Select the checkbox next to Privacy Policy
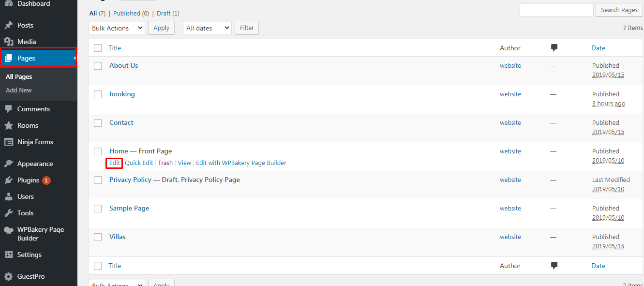The width and height of the screenshot is (644, 286). point(98,180)
